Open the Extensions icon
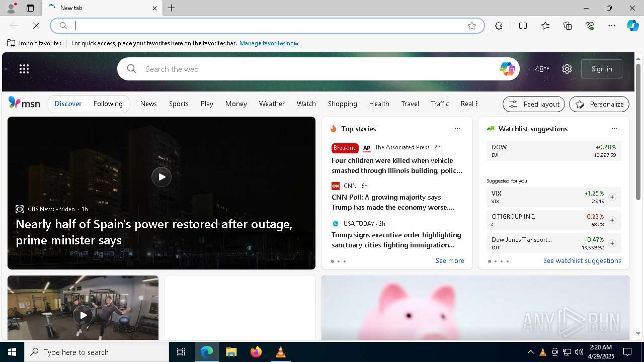The height and width of the screenshot is (362, 644). 499,26
